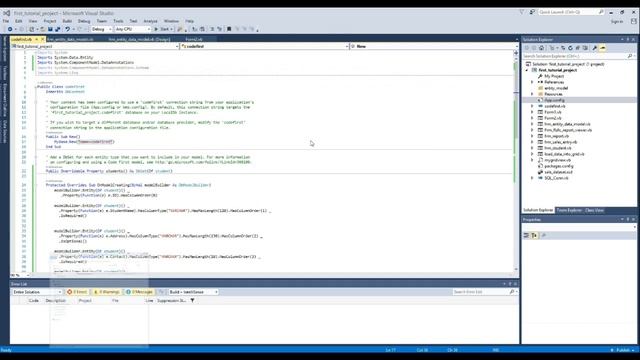This screenshot has height=360, width=640.
Task: Toggle the Warnings filter in Error List
Action: coord(107,292)
